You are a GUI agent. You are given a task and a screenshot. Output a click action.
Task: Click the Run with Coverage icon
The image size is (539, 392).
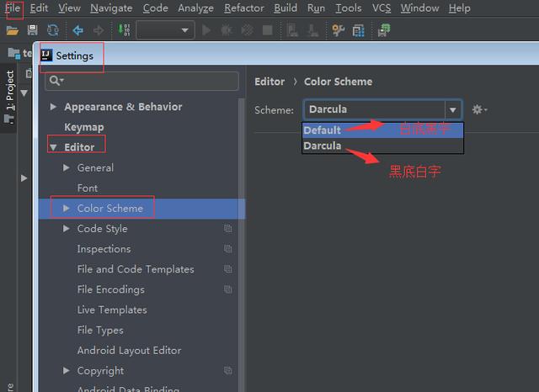pyautogui.click(x=247, y=30)
